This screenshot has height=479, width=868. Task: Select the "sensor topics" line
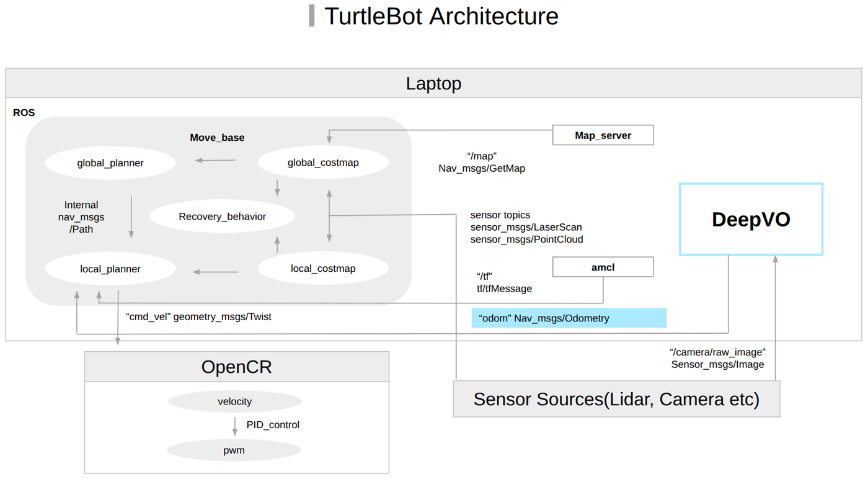500,215
